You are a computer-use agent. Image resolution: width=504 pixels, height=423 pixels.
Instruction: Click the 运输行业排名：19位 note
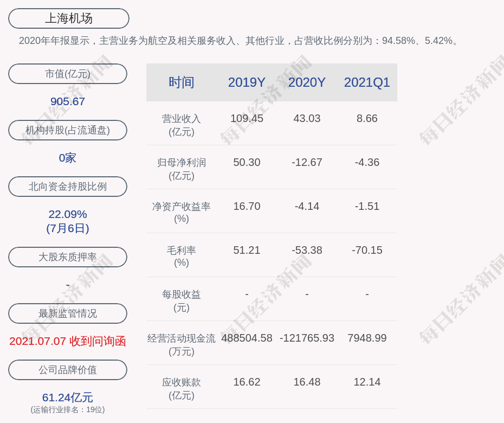(x=68, y=409)
